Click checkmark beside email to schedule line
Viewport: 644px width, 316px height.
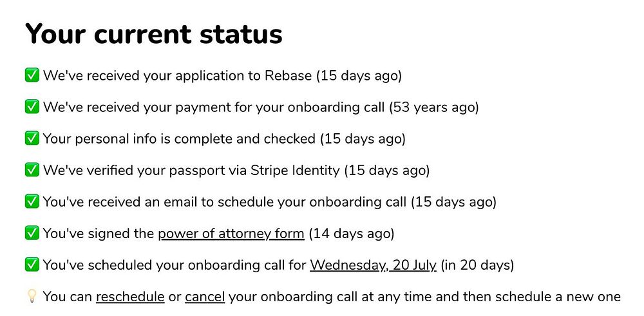click(x=32, y=201)
